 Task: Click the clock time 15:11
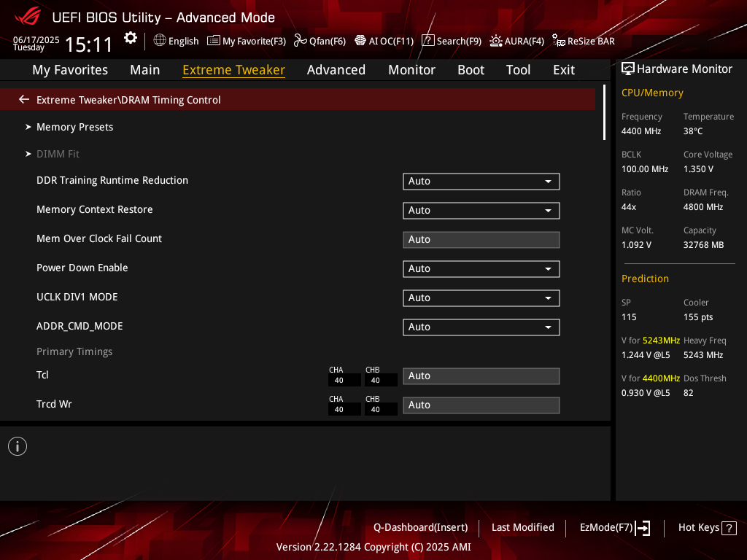(x=88, y=44)
